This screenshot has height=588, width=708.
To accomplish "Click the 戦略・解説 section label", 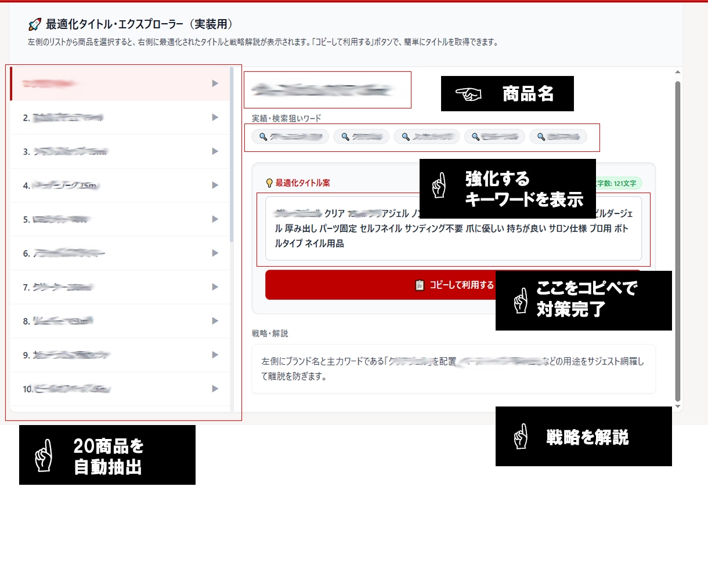I will tap(270, 333).
